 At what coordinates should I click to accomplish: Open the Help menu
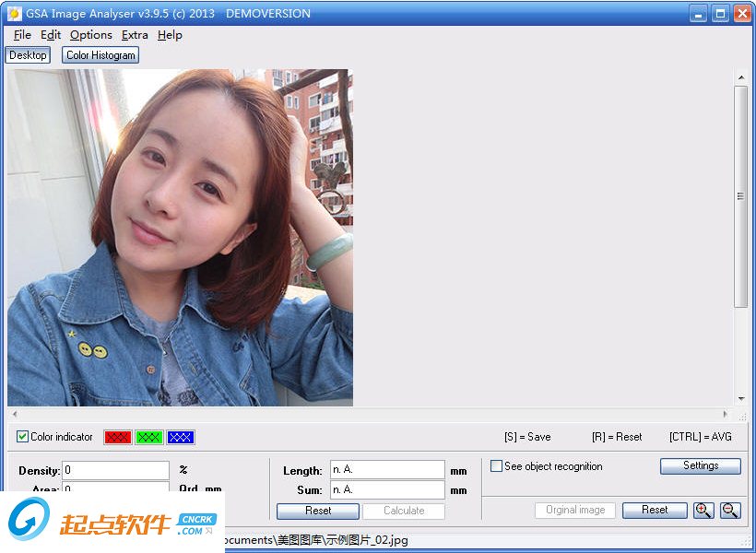(171, 35)
